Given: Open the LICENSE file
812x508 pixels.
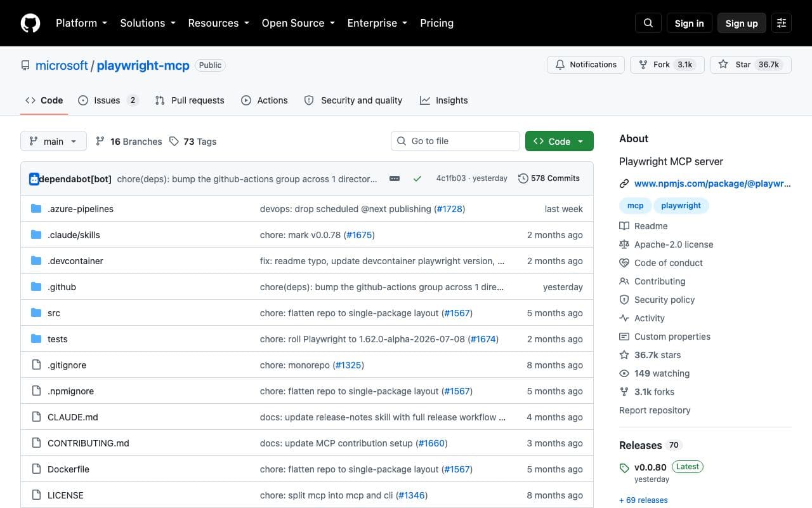Looking at the screenshot, I should click(65, 495).
